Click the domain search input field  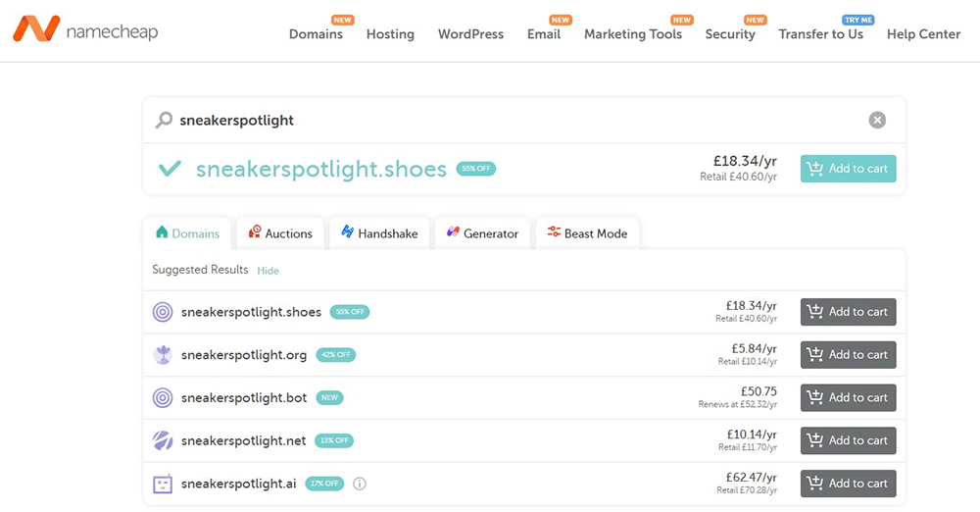coord(510,120)
